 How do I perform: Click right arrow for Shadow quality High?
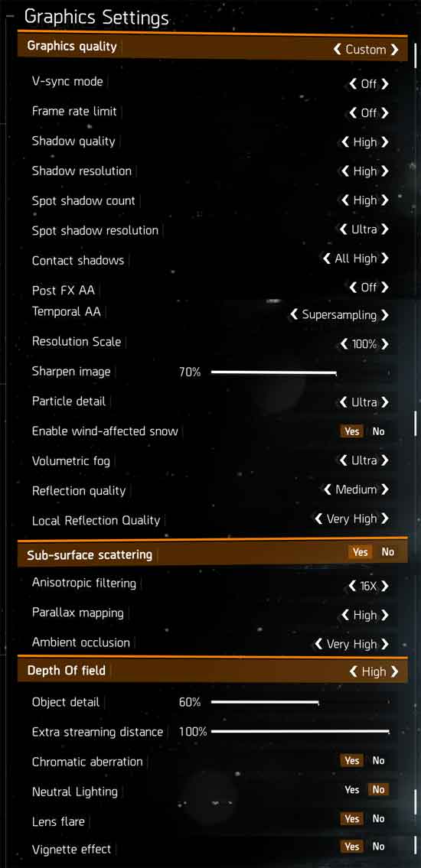pos(385,142)
